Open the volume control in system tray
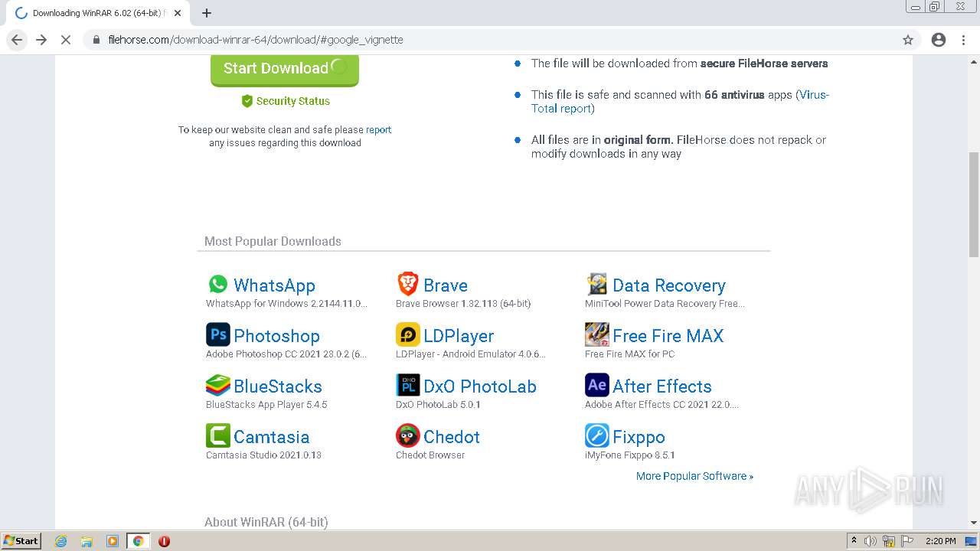Screen dimensions: 980x551 click(871, 541)
